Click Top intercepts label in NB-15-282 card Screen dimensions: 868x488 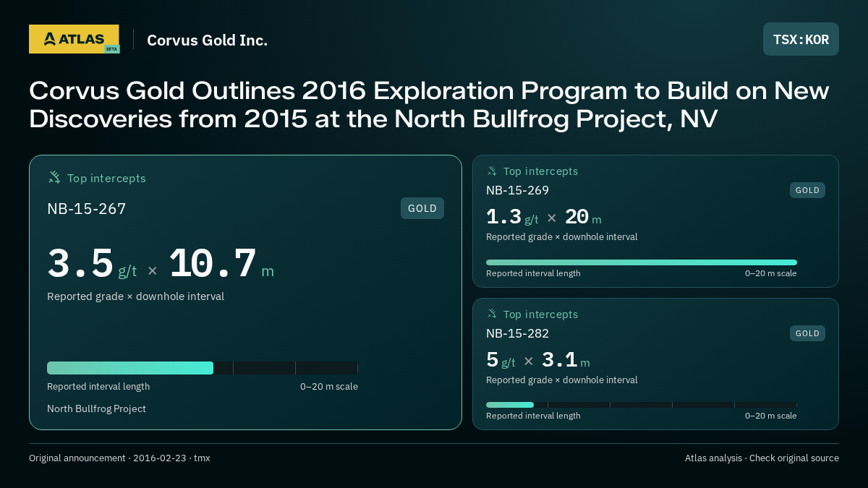(x=540, y=314)
